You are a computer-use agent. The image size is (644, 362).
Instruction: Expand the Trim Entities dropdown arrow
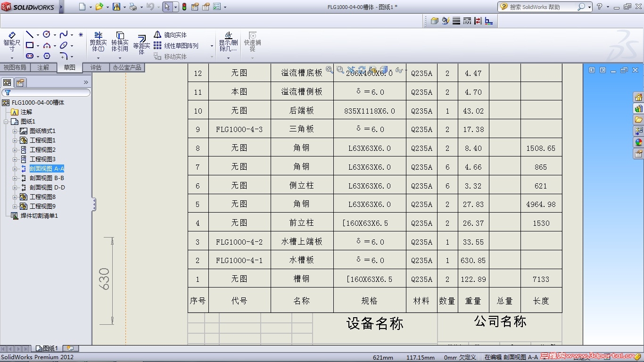coord(98,58)
